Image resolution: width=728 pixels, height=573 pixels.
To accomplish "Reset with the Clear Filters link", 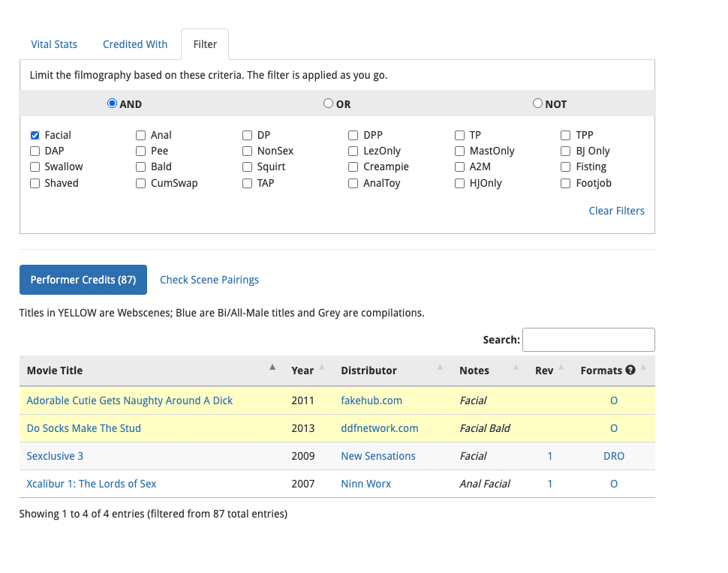I will pos(617,211).
